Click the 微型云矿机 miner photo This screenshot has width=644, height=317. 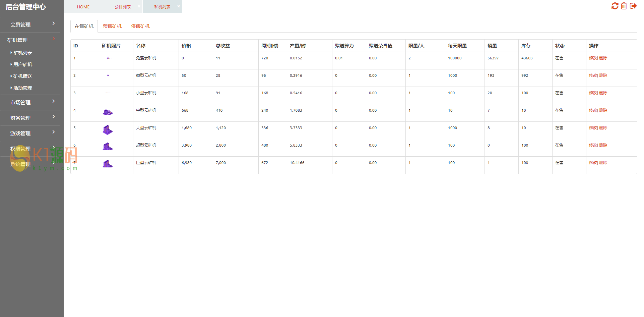pyautogui.click(x=108, y=75)
